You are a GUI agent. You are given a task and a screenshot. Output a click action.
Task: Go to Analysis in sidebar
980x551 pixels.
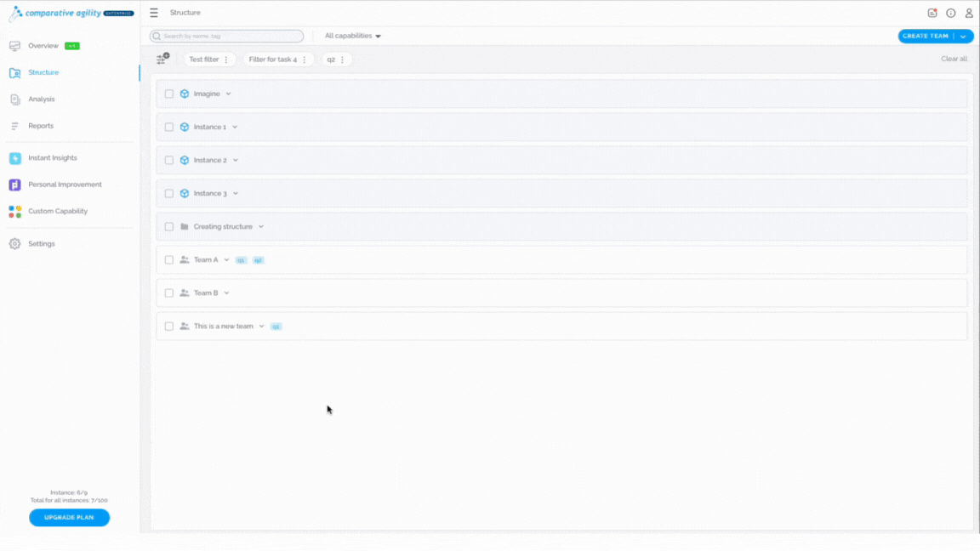coord(41,99)
